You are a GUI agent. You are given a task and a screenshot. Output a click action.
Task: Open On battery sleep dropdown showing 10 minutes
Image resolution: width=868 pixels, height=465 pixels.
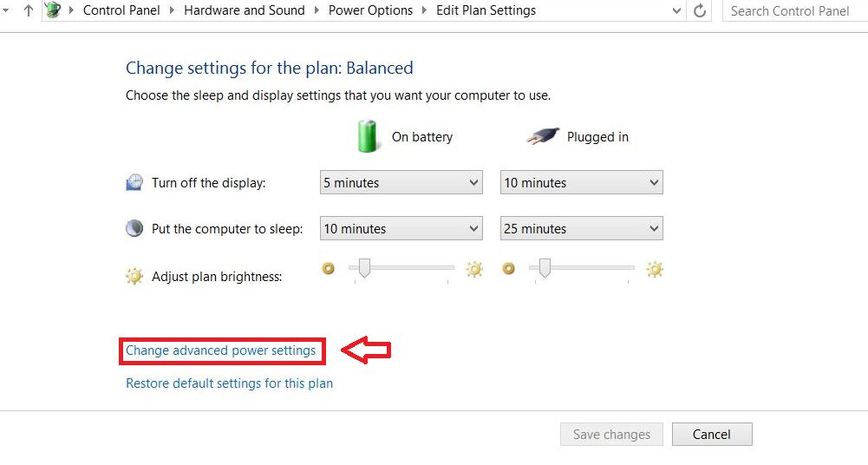point(401,229)
